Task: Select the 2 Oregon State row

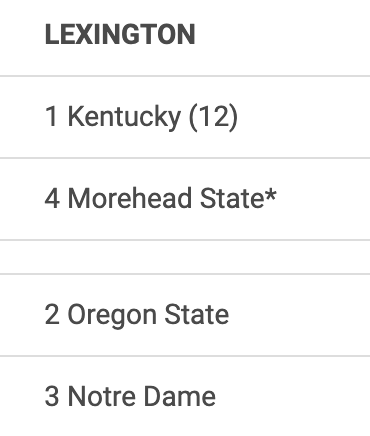Action: pyautogui.click(x=185, y=315)
